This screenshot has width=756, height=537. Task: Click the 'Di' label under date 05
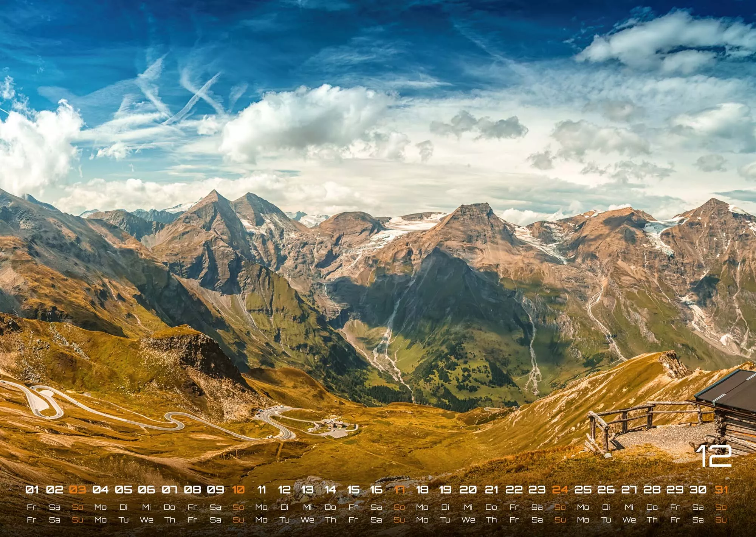[124, 507]
